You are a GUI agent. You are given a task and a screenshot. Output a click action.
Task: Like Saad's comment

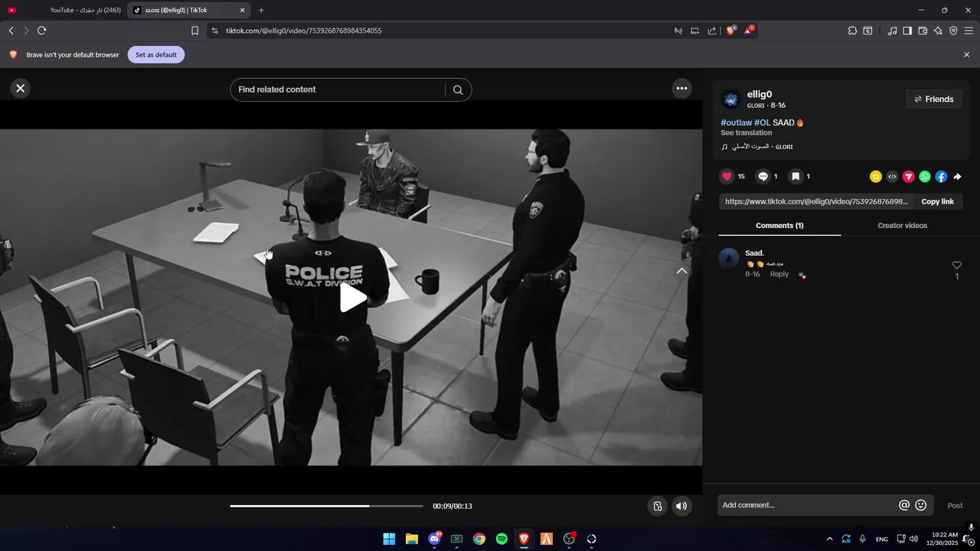pos(956,266)
